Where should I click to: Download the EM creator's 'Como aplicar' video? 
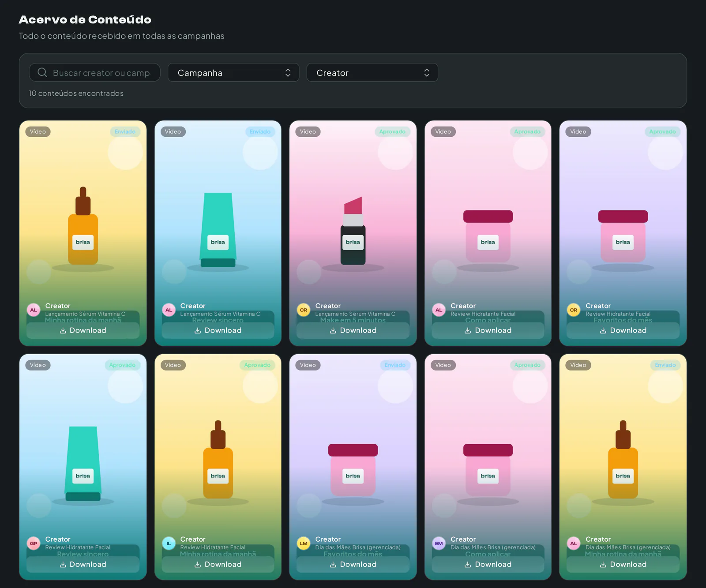pos(488,564)
